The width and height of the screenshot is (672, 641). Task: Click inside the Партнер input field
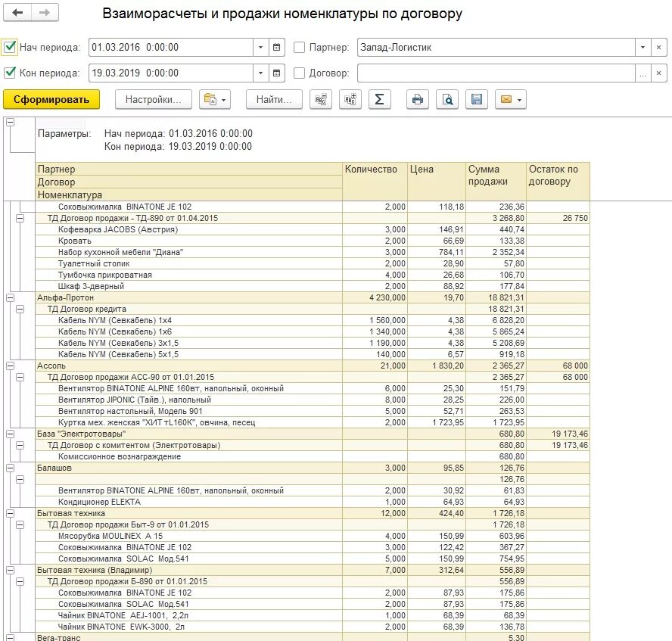(496, 47)
